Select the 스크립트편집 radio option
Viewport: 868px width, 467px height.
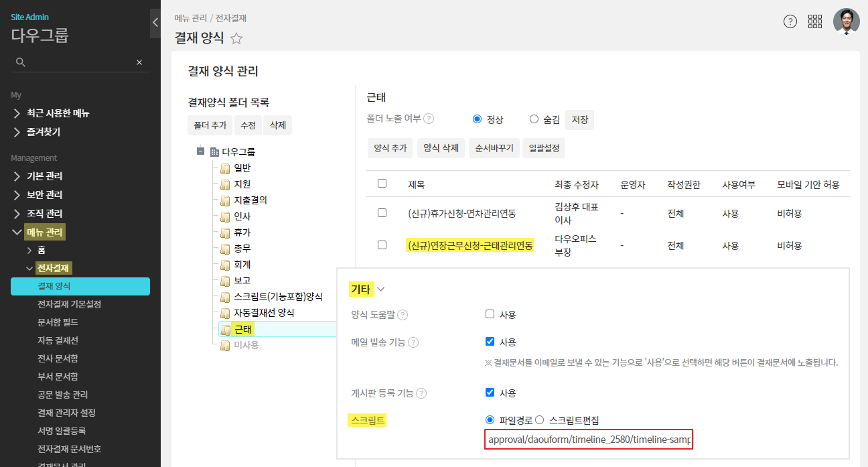coord(540,420)
